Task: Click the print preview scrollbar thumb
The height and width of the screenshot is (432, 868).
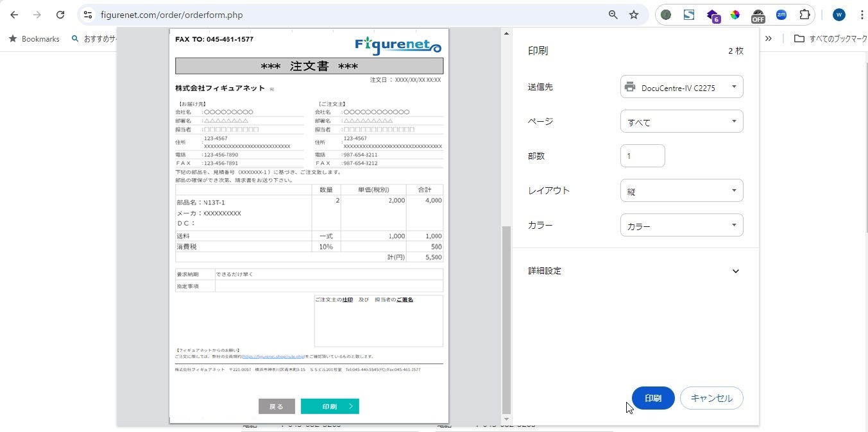Action: pyautogui.click(x=506, y=319)
